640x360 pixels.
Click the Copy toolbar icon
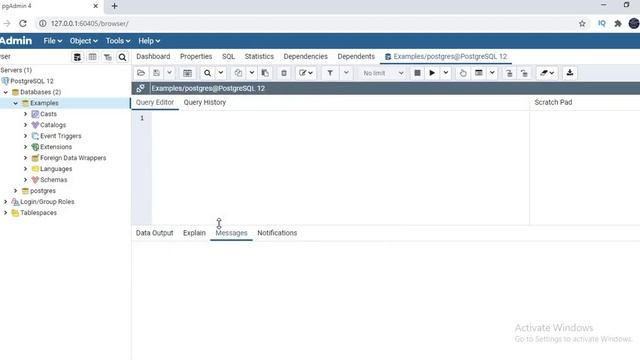click(238, 73)
